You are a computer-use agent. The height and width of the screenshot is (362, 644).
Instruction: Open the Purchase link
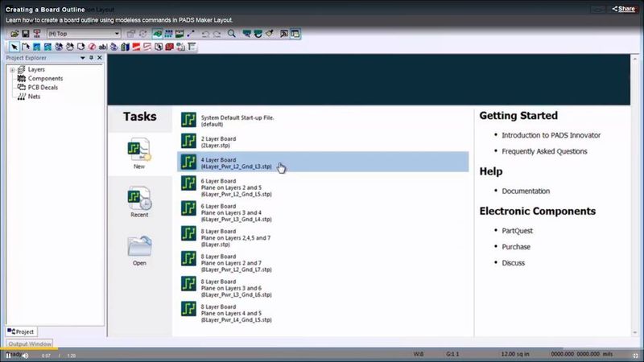[x=516, y=247]
